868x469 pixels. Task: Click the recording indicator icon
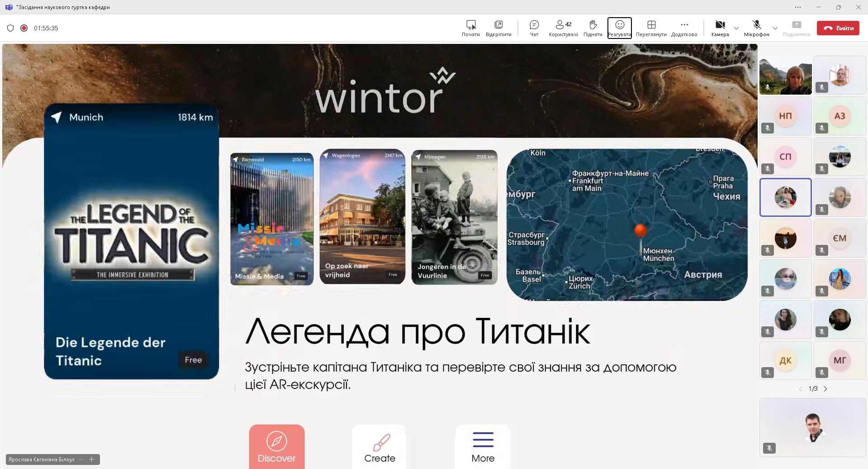pos(24,28)
